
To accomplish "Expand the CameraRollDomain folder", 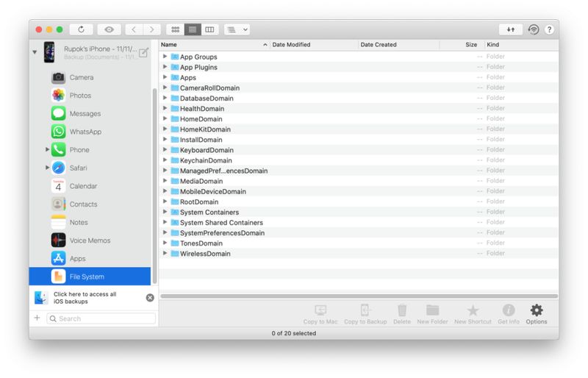I will point(165,88).
